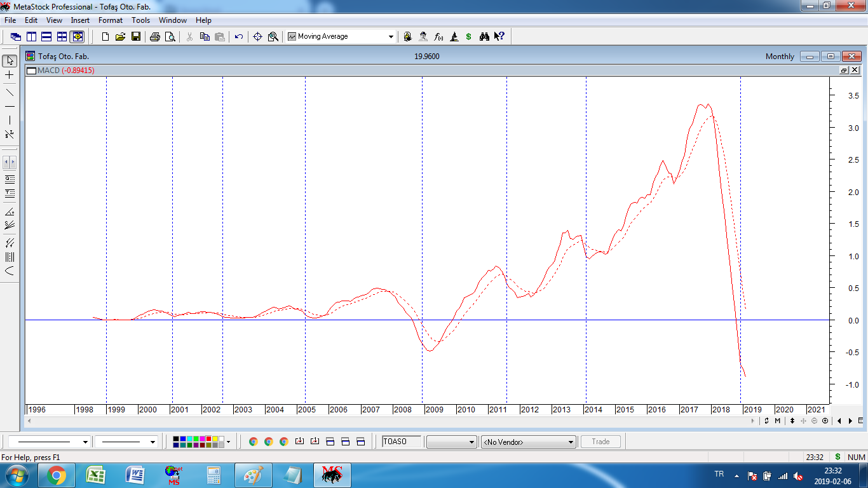The width and height of the screenshot is (868, 488).
Task: Print the chart using printer icon
Action: point(155,37)
